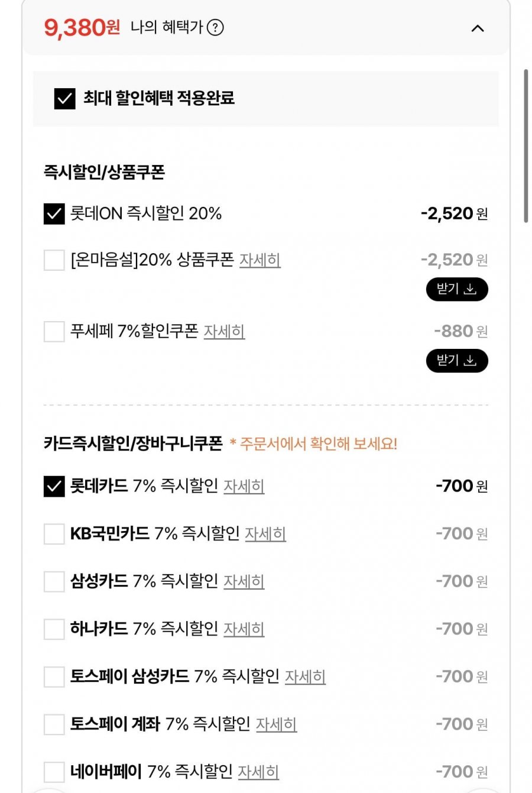Check the 하나카드 7% 즉시할인 option
This screenshot has height=793, width=532.
point(54,629)
